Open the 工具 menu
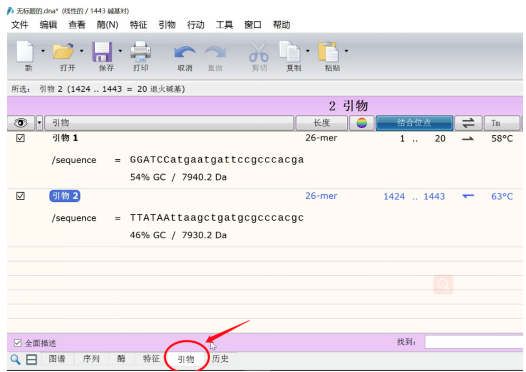Viewport: 526px width, 372px height. (x=224, y=25)
